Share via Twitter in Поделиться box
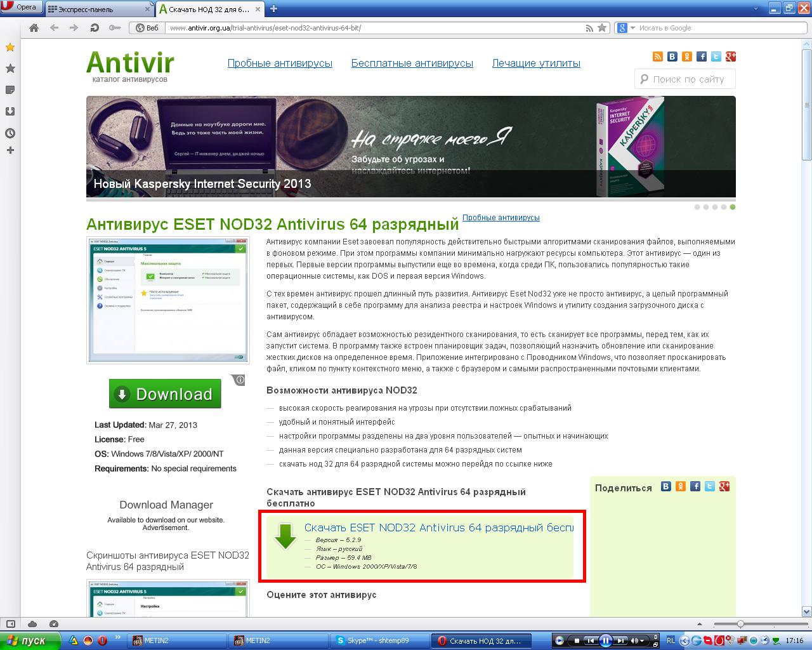812x650 pixels. 710,486
